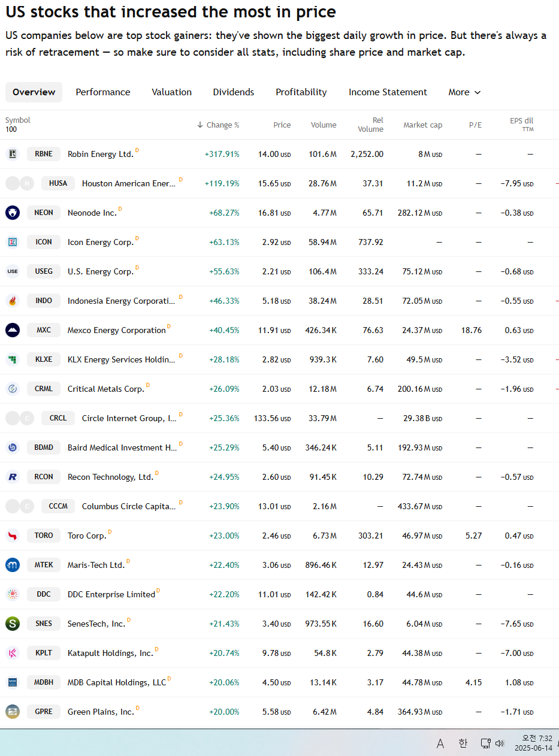Sort by the Rel Volume column header
The height and width of the screenshot is (756, 559).
click(x=371, y=125)
